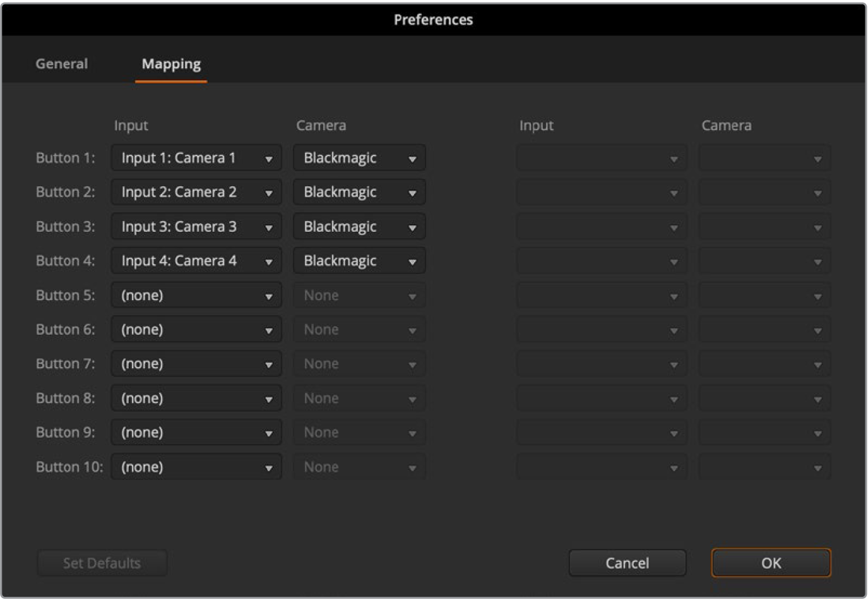
Task: Expand Button 3 camera dropdown
Action: (x=359, y=227)
